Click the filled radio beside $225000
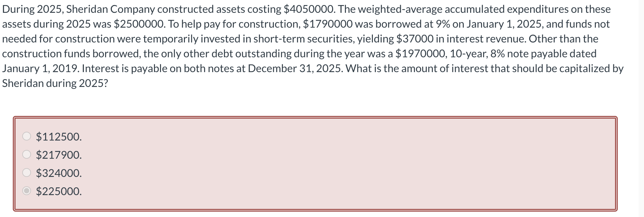644x217 pixels. pos(26,191)
